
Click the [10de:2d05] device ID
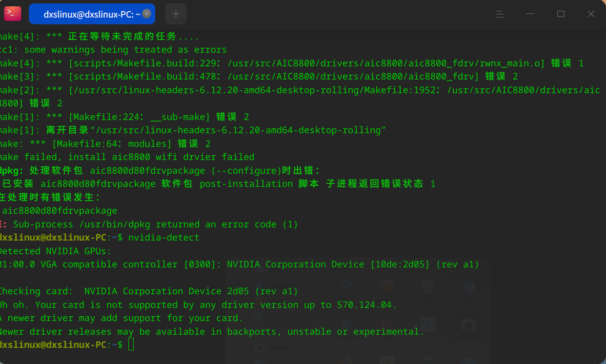click(400, 264)
